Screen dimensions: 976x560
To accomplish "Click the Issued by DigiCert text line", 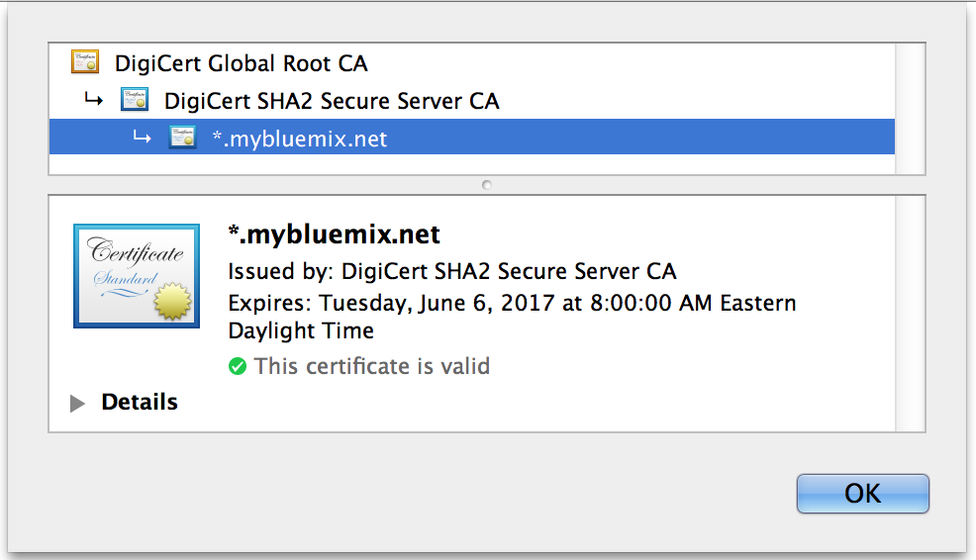I will coord(452,271).
